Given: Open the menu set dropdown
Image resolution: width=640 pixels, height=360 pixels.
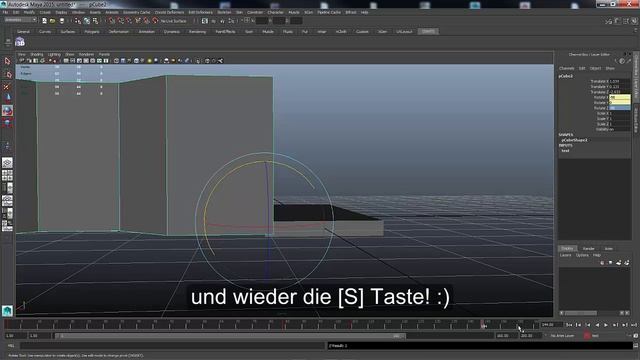Looking at the screenshot, I should 20,20.
